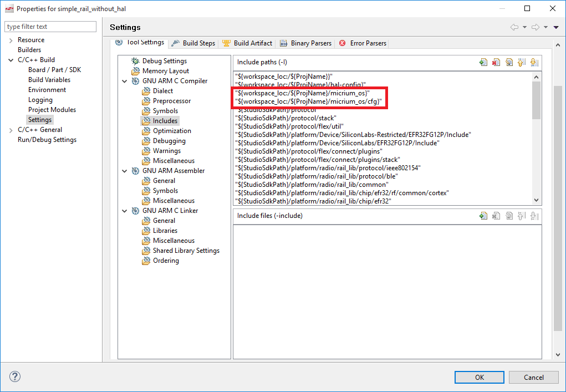The image size is (566, 392).
Task: Select Shared Library Settings item
Action: pos(186,251)
